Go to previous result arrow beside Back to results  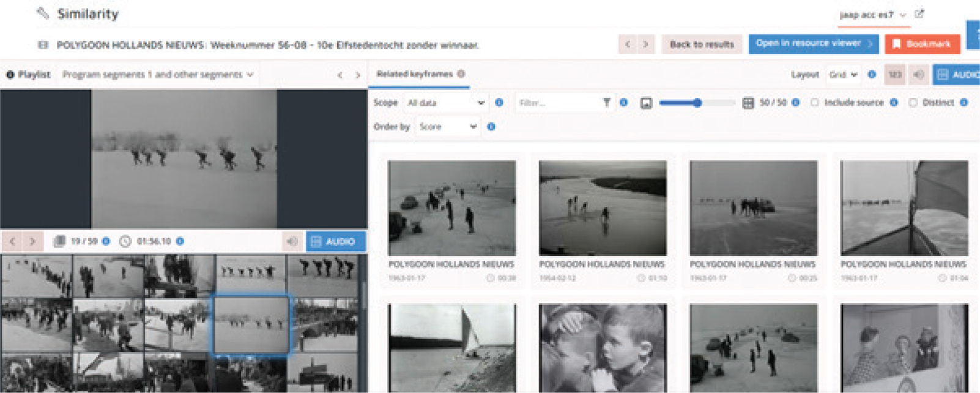tap(627, 44)
